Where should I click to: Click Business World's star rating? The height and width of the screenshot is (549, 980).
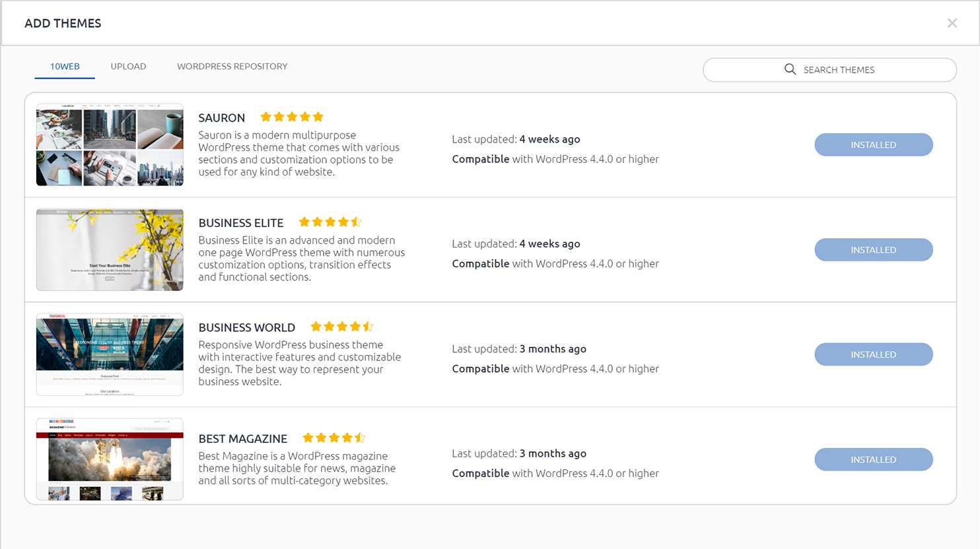pyautogui.click(x=342, y=327)
